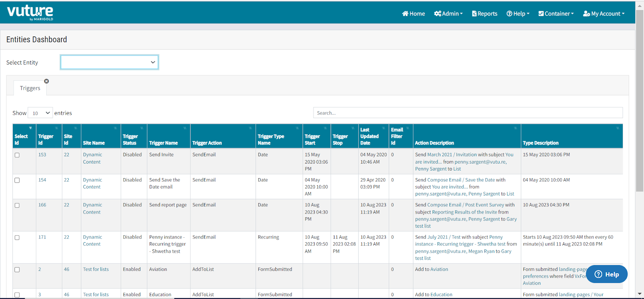Click into the table Search field
The height and width of the screenshot is (299, 644).
(468, 113)
